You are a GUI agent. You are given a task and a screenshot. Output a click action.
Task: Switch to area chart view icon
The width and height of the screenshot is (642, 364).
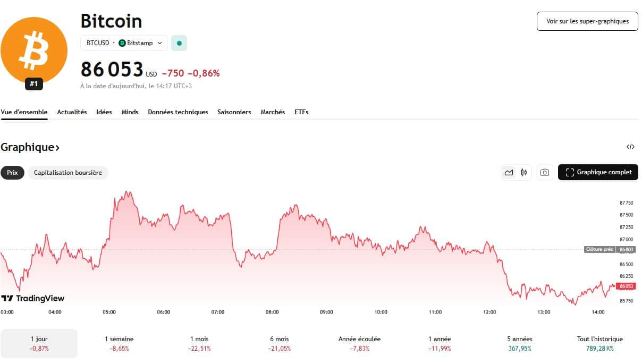[509, 172]
